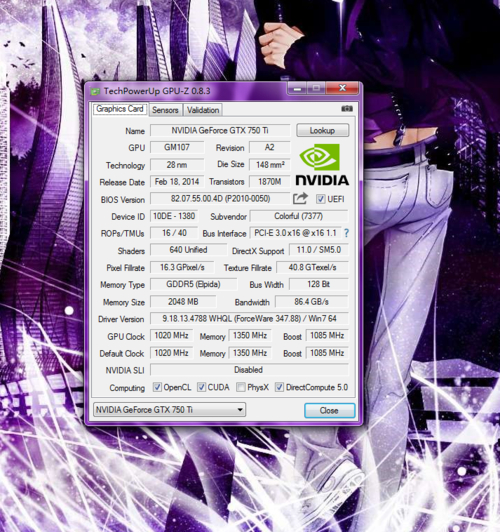Image resolution: width=500 pixels, height=532 pixels.
Task: Click the Name field with the GTX 750 Ti value
Action: (x=220, y=131)
